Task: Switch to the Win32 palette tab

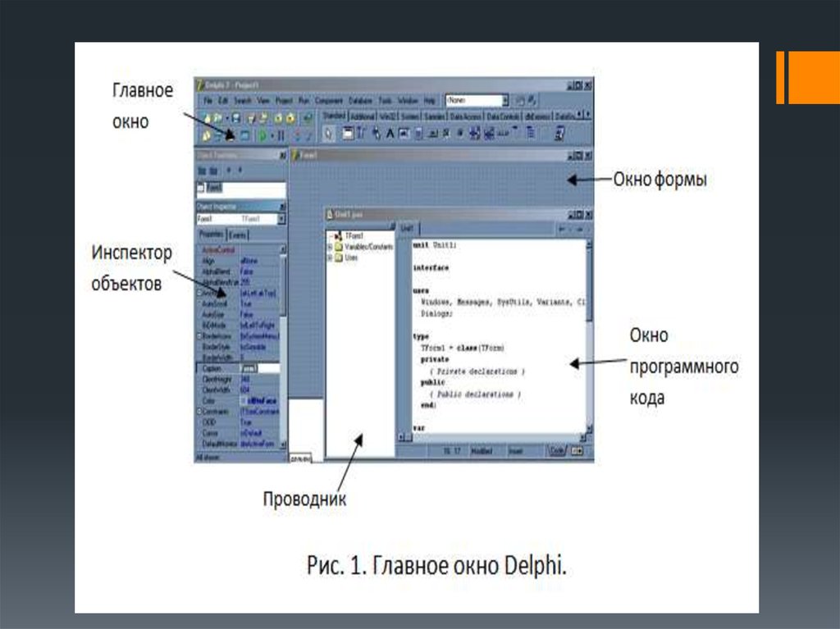Action: [x=388, y=116]
